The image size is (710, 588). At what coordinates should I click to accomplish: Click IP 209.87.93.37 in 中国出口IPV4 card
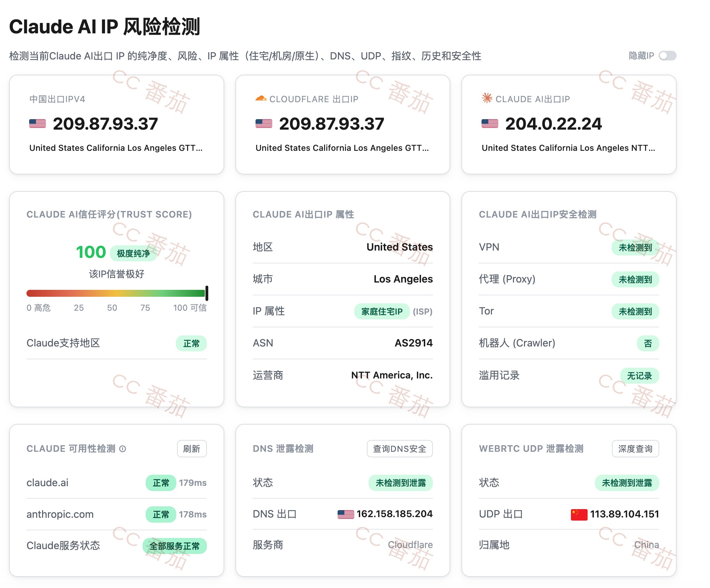coord(105,124)
